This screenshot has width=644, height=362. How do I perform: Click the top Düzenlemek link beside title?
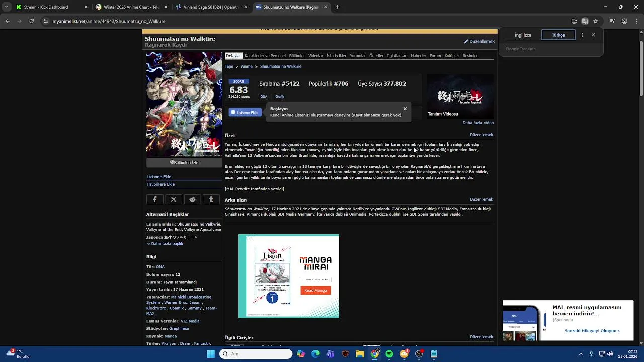pos(479,42)
